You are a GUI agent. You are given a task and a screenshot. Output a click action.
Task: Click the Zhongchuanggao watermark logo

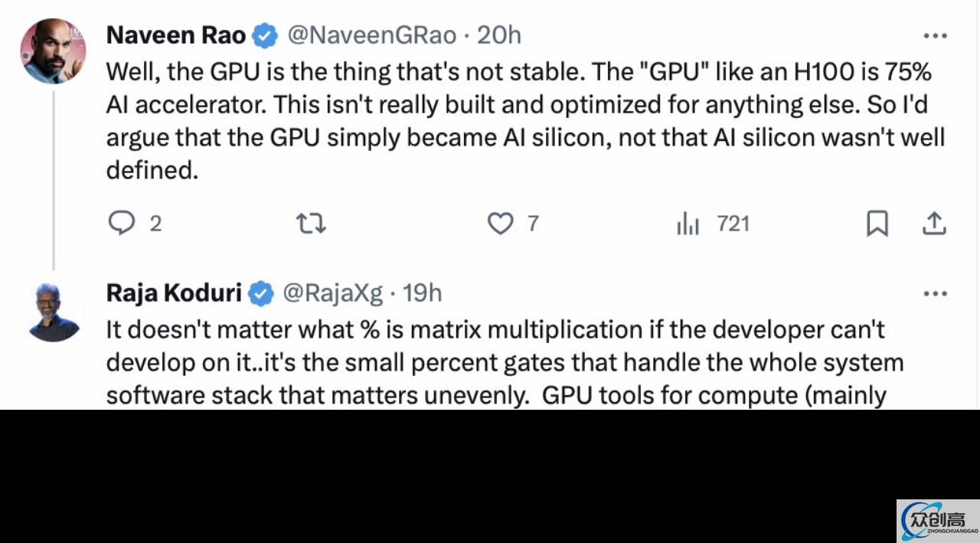(938, 521)
